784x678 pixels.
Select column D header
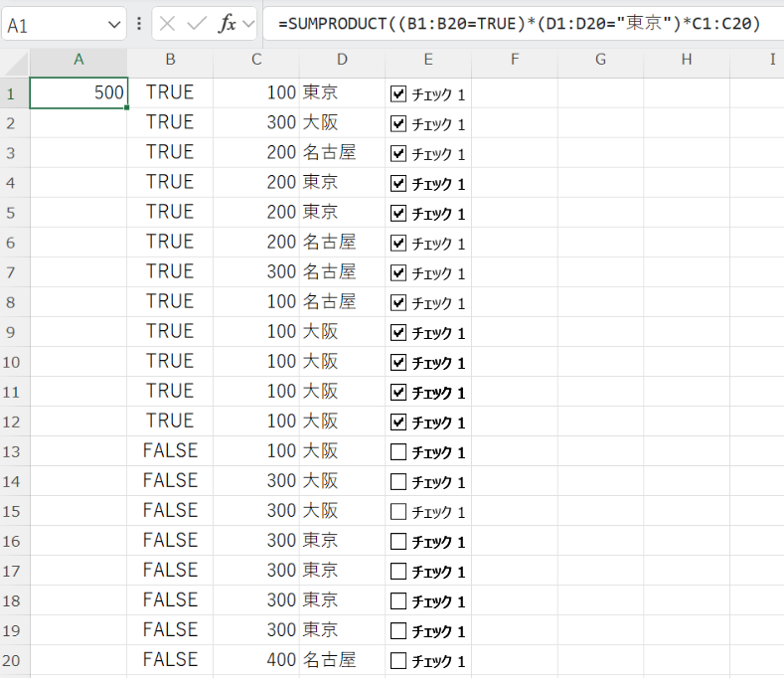[342, 61]
